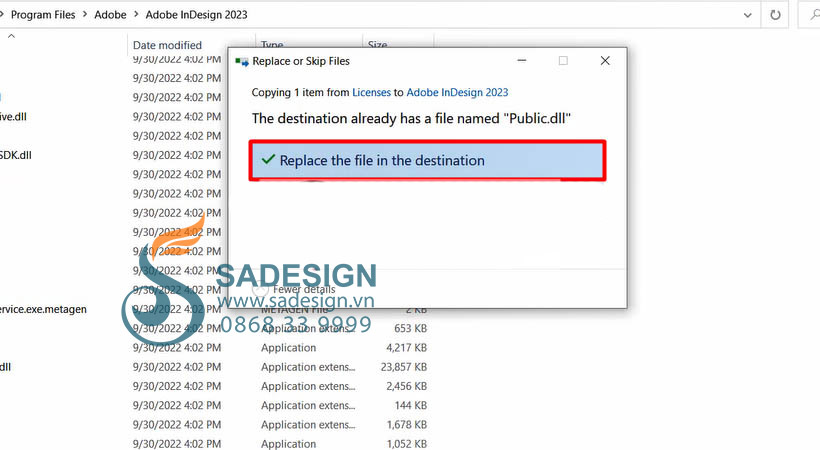Click the Explorer search box icon
Screen dimensions: 820x450
point(815,15)
